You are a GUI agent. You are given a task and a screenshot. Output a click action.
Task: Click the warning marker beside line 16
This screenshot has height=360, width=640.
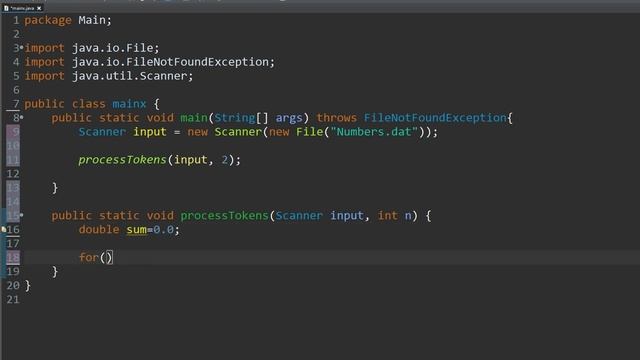4,229
